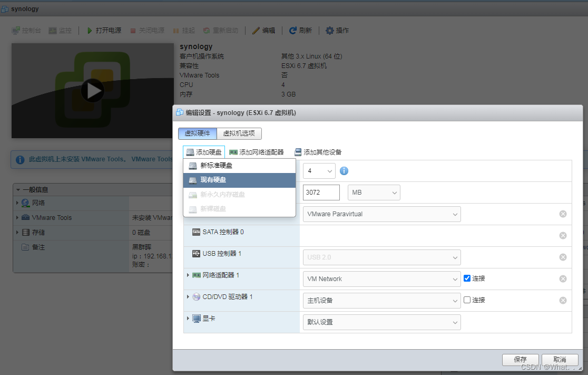Switch to the 虚拟机选项 tab
This screenshot has height=375, width=588.
pyautogui.click(x=239, y=133)
